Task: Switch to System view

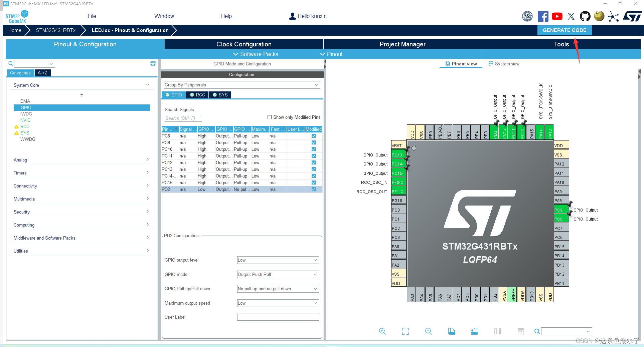Action: click(x=504, y=64)
